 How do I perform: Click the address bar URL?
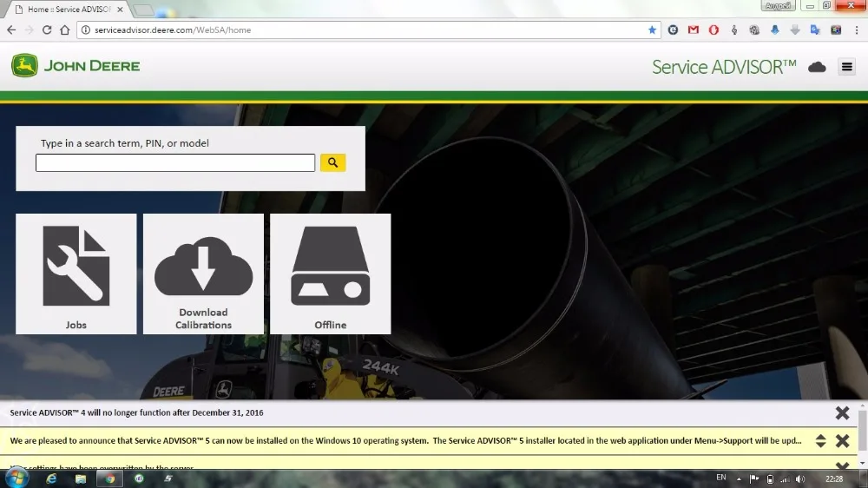173,30
